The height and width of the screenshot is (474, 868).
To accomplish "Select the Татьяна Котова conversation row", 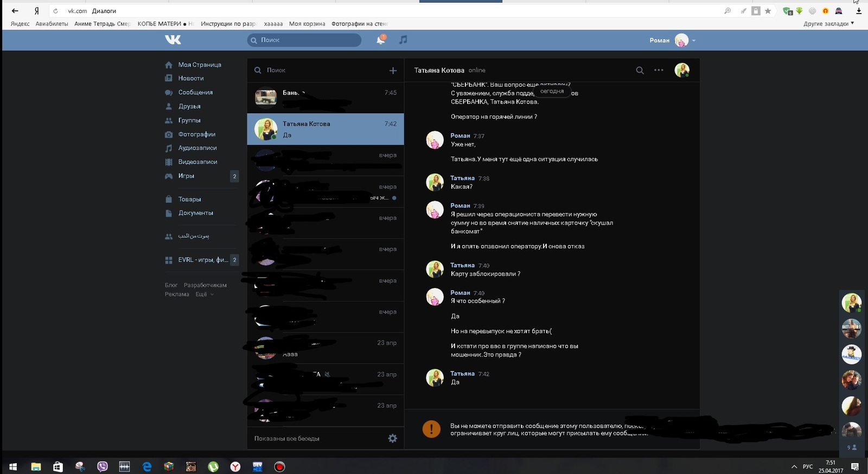I will 325,129.
